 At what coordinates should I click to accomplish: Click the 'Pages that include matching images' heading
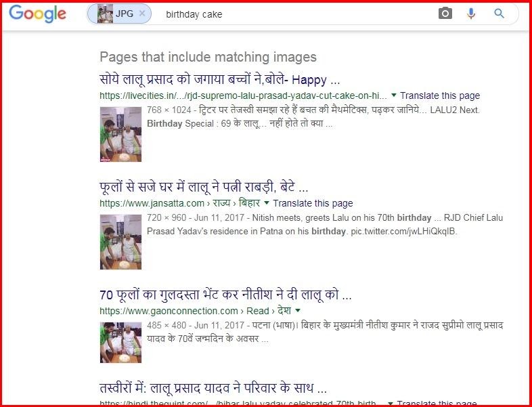point(208,57)
